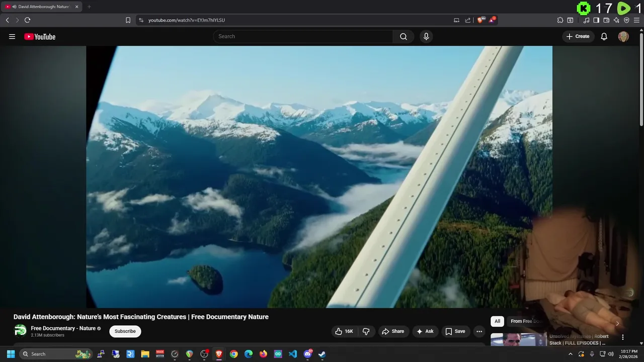Click the Ask button

point(425,331)
